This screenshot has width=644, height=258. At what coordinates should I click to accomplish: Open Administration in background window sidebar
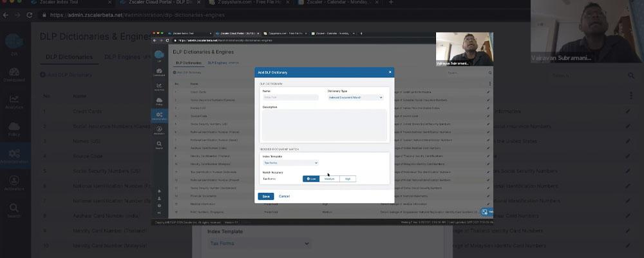tap(14, 156)
